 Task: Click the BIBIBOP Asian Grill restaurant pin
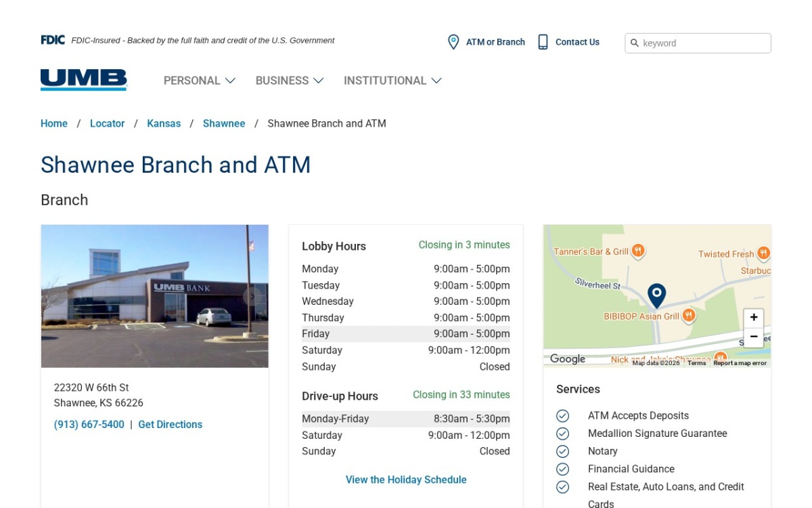point(689,316)
